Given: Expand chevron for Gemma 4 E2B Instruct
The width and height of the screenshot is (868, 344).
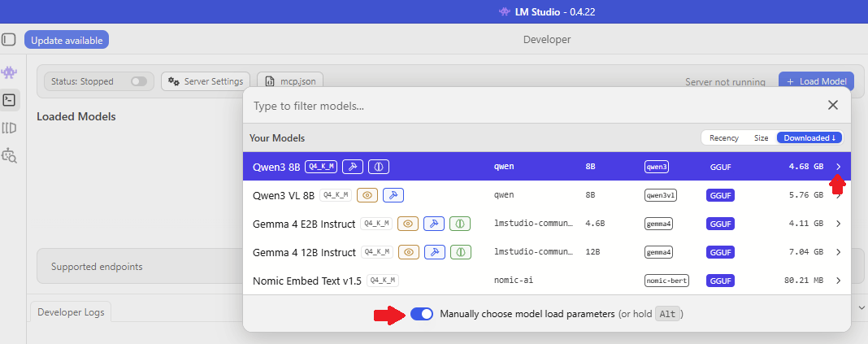Looking at the screenshot, I should tap(838, 224).
